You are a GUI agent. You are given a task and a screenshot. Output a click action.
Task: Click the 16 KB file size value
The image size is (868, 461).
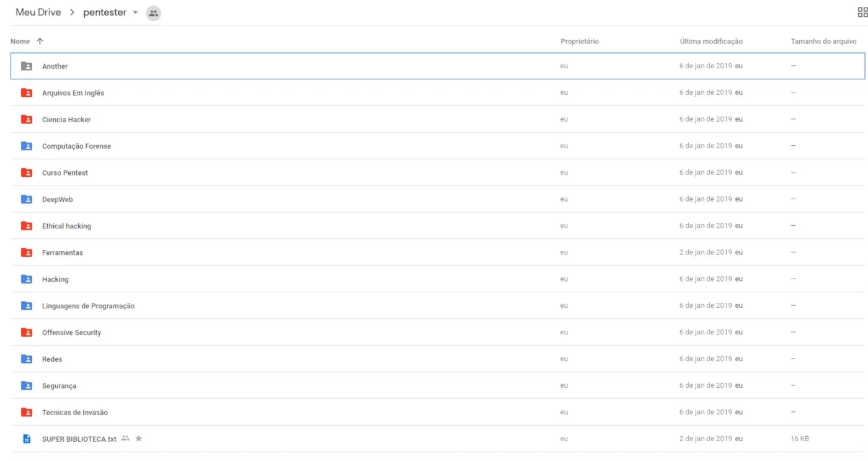800,439
